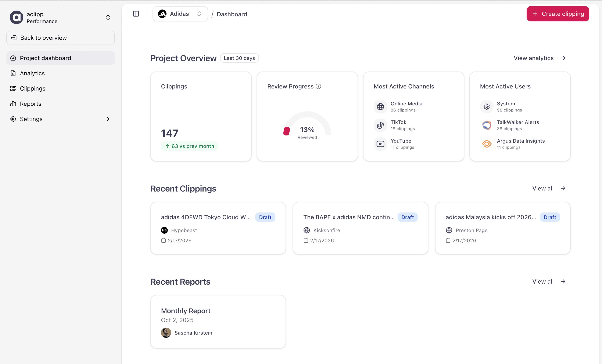This screenshot has width=602, height=364.
Task: Select the TikTok channel icon
Action: (380, 125)
